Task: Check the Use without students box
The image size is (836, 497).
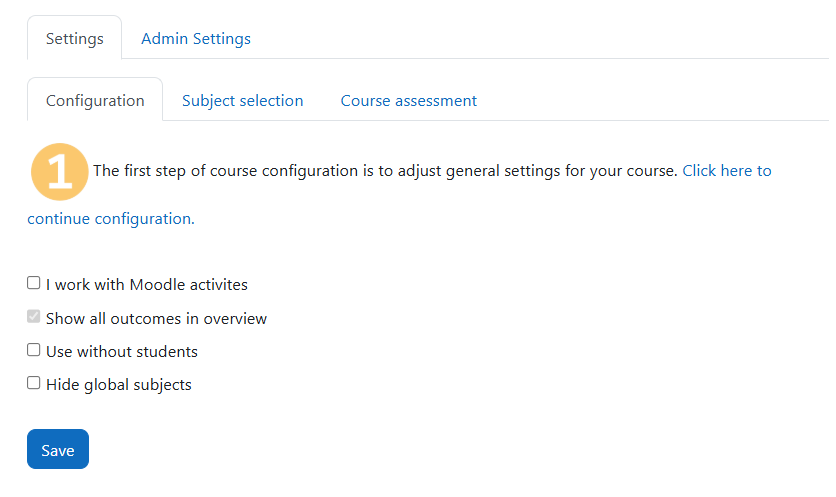Action: coord(34,350)
